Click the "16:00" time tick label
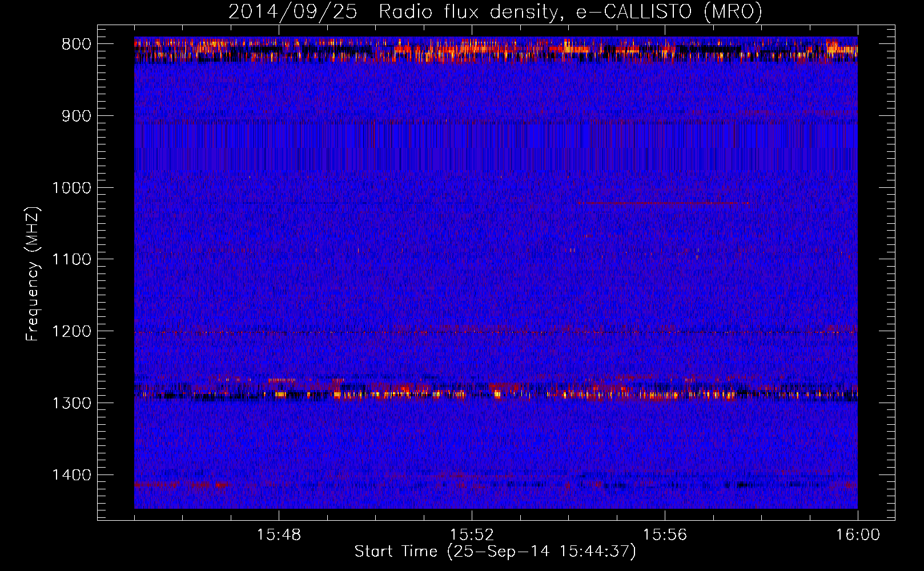The height and width of the screenshot is (571, 924). (x=858, y=535)
